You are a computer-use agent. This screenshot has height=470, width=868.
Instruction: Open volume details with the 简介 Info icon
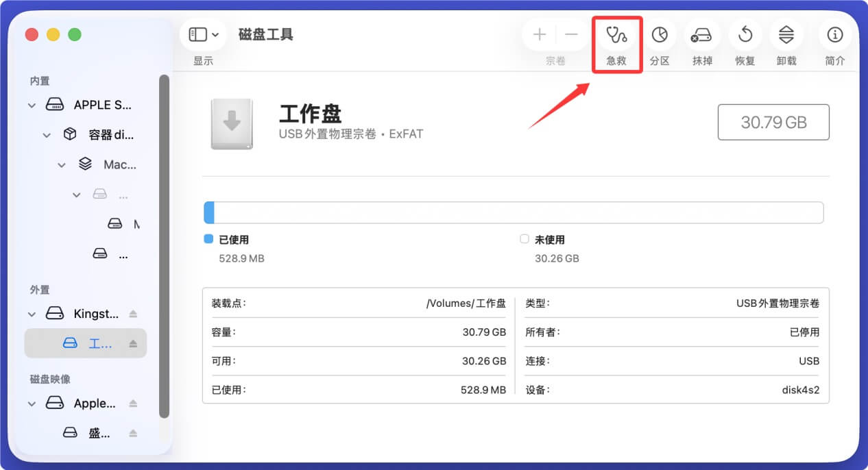click(834, 34)
